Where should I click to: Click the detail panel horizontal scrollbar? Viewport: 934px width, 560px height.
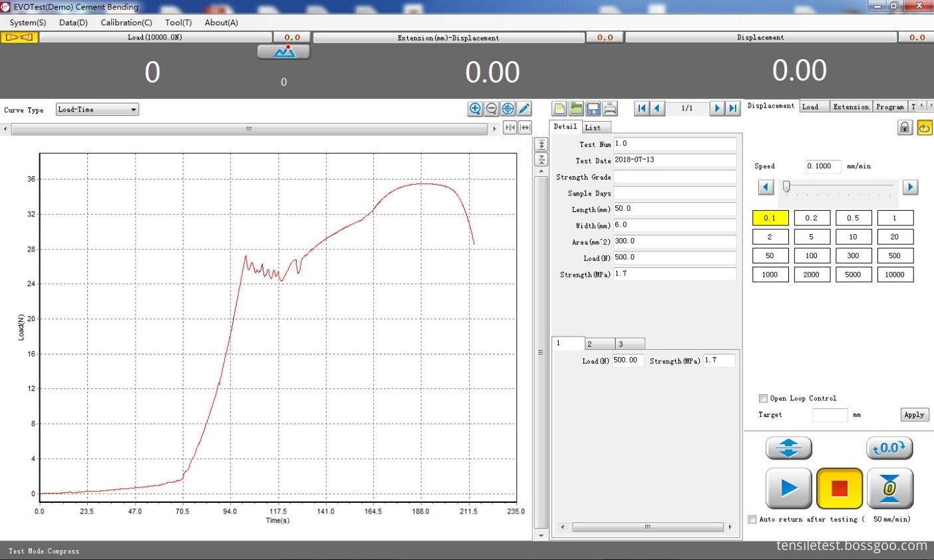click(x=647, y=527)
